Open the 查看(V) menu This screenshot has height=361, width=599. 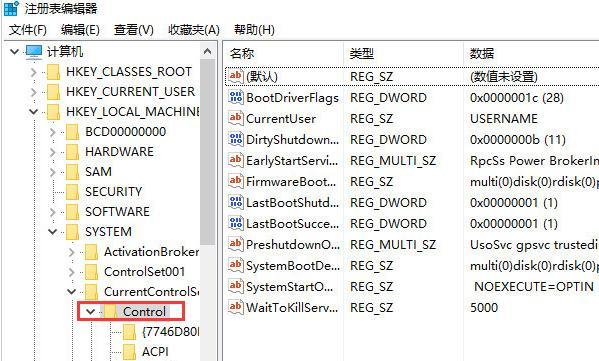(x=134, y=30)
